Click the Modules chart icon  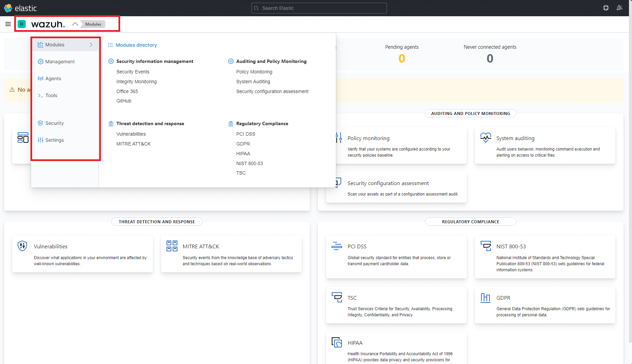coord(41,45)
